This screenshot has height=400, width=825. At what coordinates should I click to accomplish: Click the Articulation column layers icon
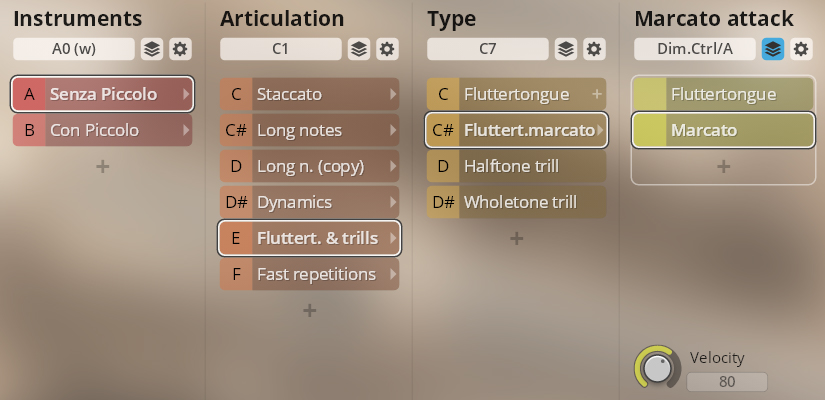pos(358,49)
